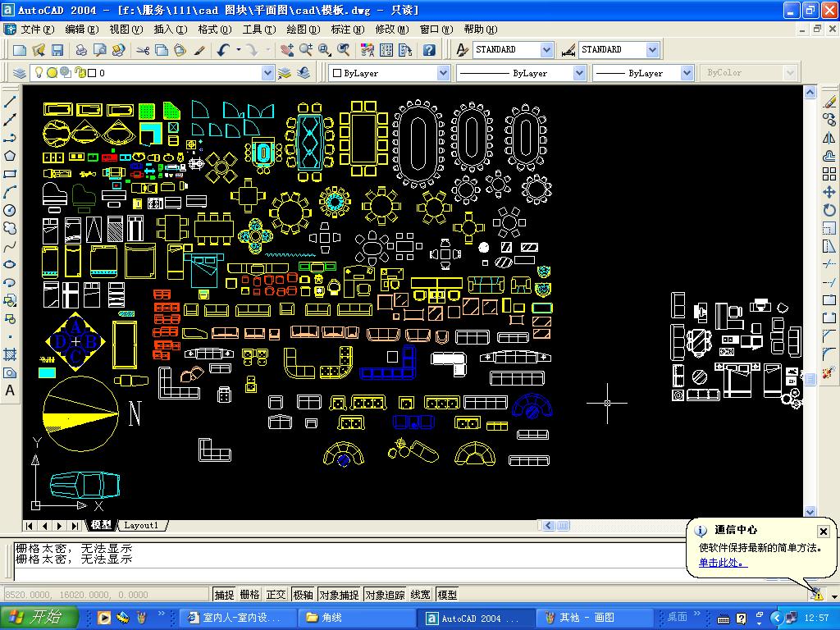Open Plot Preview icon

(x=99, y=50)
